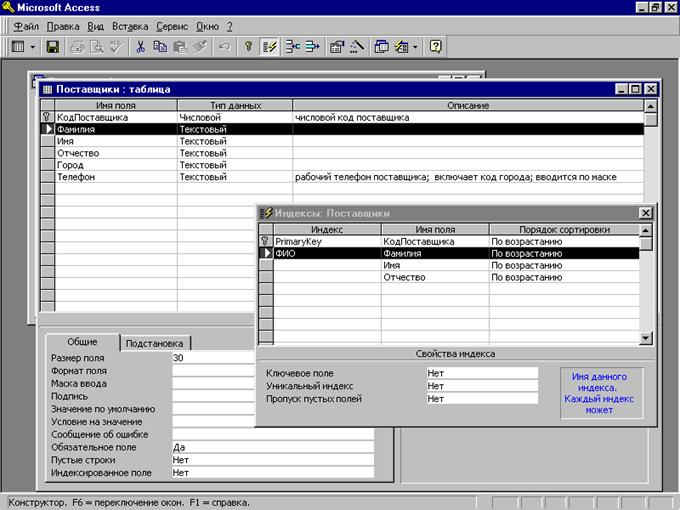The image size is (680, 510).
Task: Click the Уникальный индекс value field
Action: click(482, 386)
